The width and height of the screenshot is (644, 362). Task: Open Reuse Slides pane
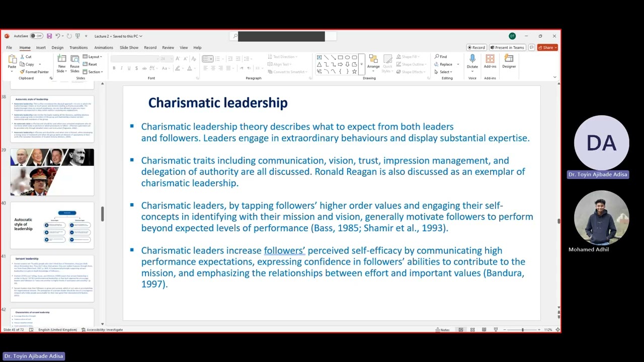click(x=74, y=64)
